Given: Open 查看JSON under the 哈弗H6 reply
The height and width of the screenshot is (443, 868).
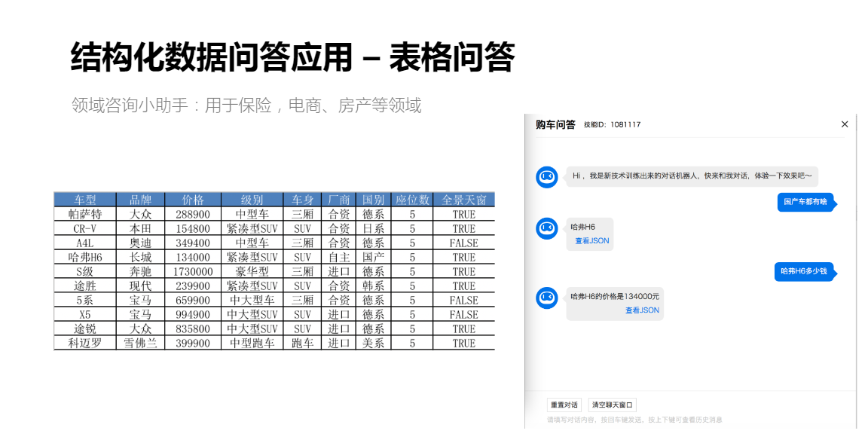Looking at the screenshot, I should tap(591, 241).
